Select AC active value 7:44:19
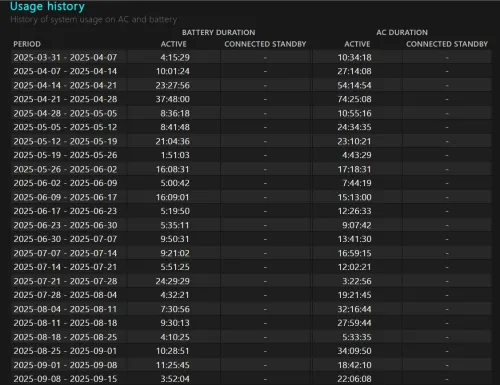The width and height of the screenshot is (500, 385). coord(357,183)
